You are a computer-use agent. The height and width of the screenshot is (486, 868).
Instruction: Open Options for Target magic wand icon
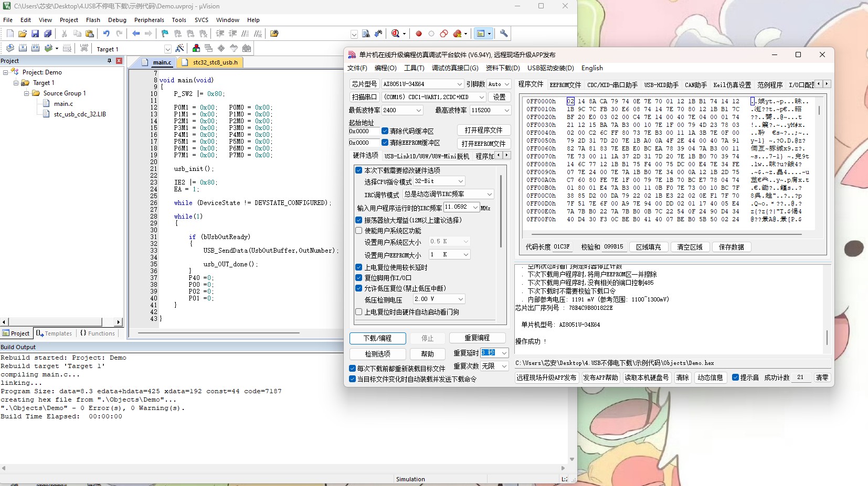coord(180,48)
